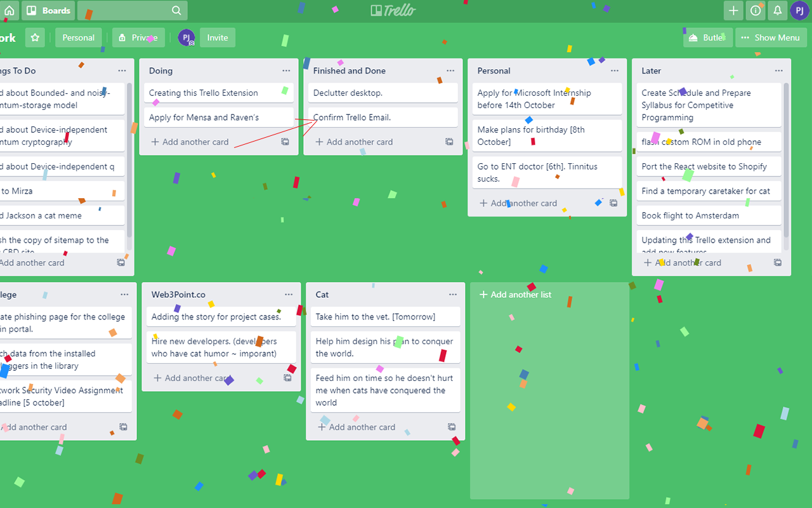Click the Later list title

(651, 71)
